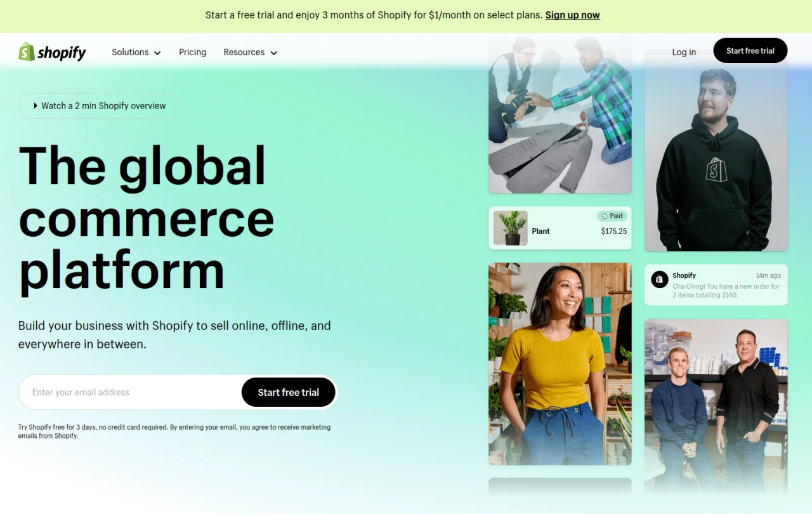
Task: Click Start free trial beside email field
Action: click(x=288, y=392)
